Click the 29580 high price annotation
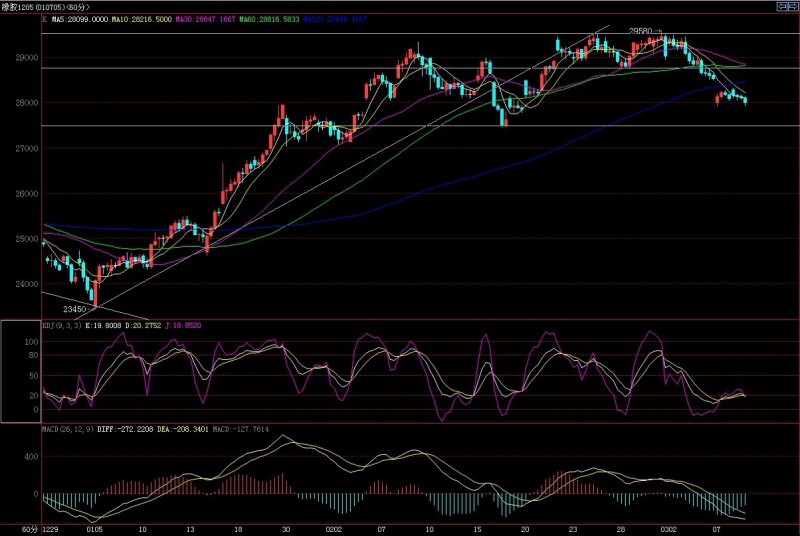Screen dimensions: 800x536 point(640,31)
